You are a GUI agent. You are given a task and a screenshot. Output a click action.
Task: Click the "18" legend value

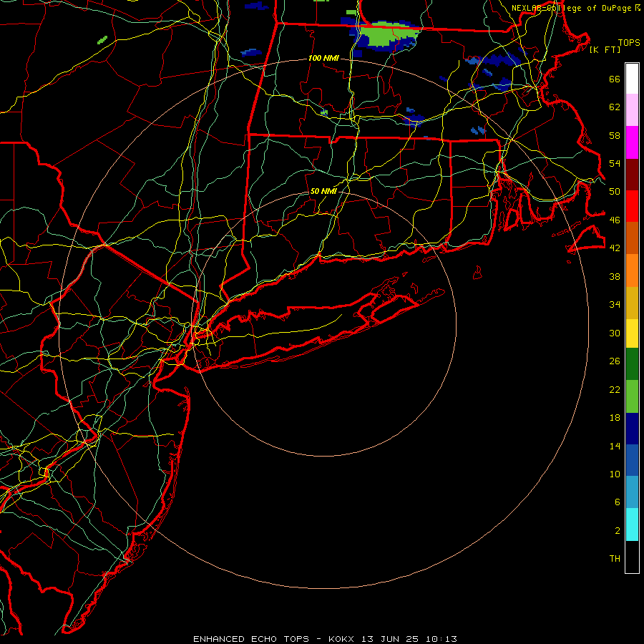pyautogui.click(x=615, y=418)
